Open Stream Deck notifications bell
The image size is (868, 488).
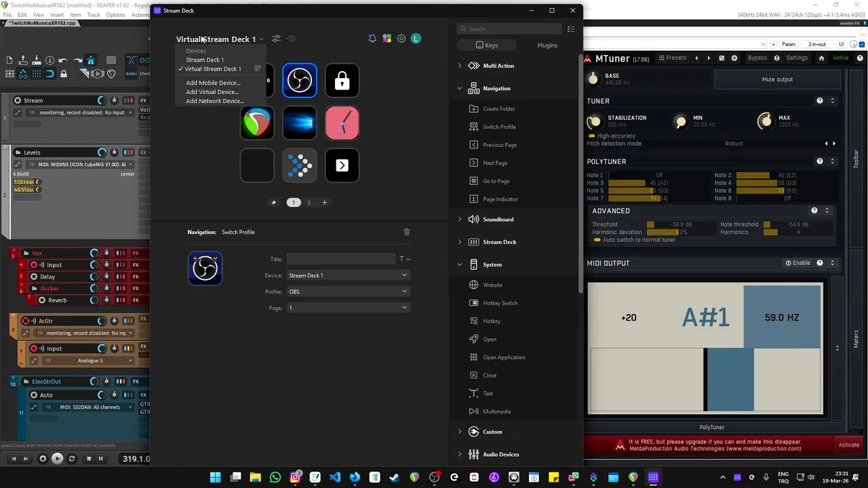point(372,39)
